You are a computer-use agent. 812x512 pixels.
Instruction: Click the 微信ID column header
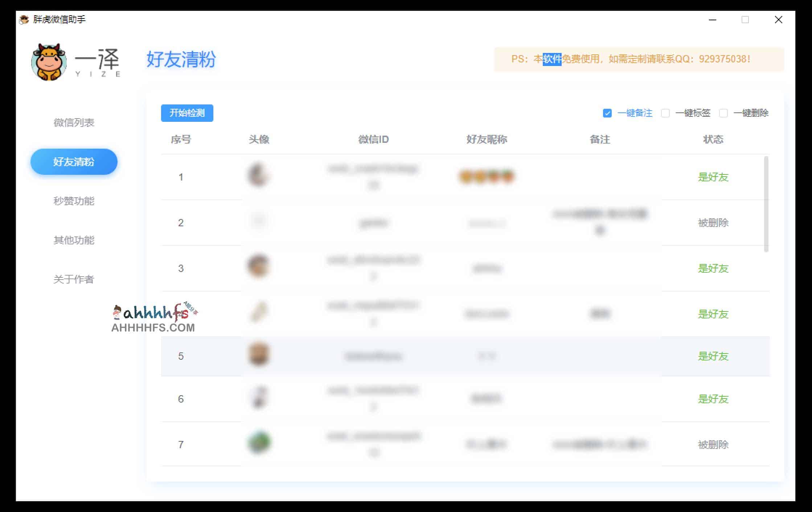(373, 140)
